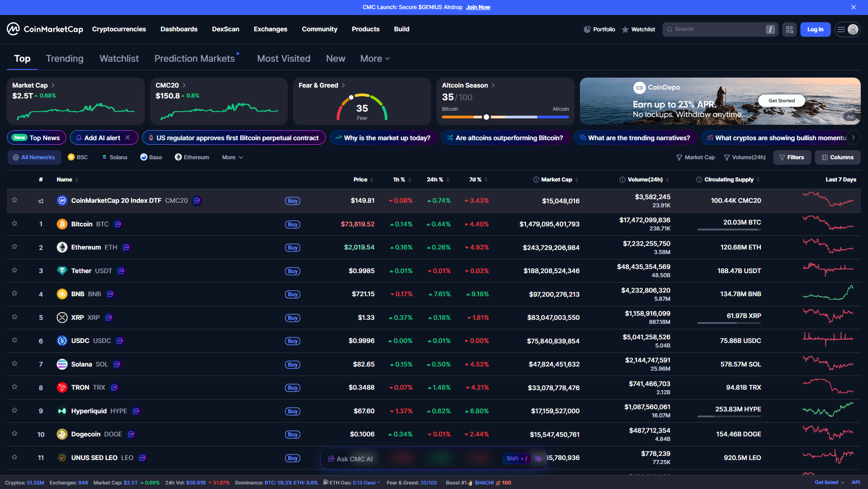The height and width of the screenshot is (489, 868).
Task: Expand the Market Cap card chevron
Action: tap(53, 85)
